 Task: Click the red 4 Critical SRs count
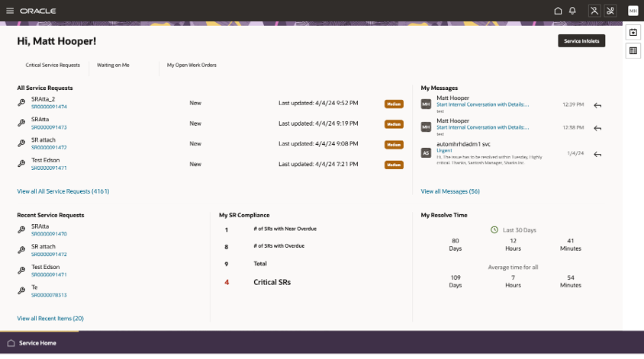tap(227, 282)
